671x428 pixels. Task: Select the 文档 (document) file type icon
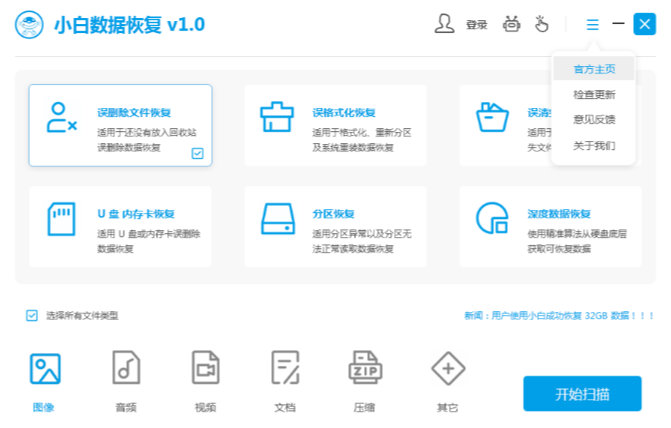(x=285, y=370)
